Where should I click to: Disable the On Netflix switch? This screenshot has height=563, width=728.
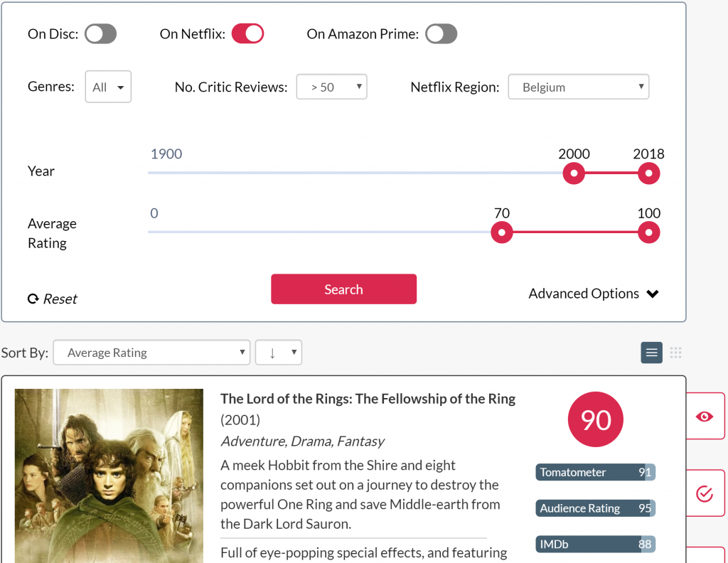pyautogui.click(x=247, y=34)
